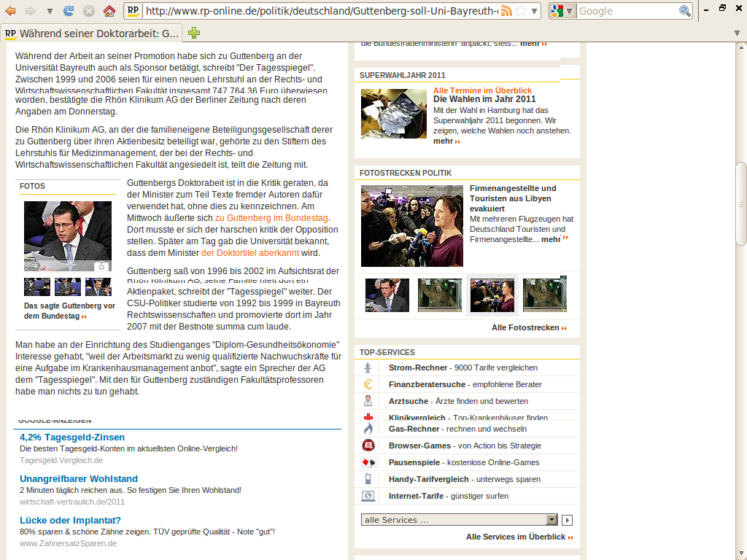Click the browser Back arrow button
747x560 pixels.
(10, 10)
